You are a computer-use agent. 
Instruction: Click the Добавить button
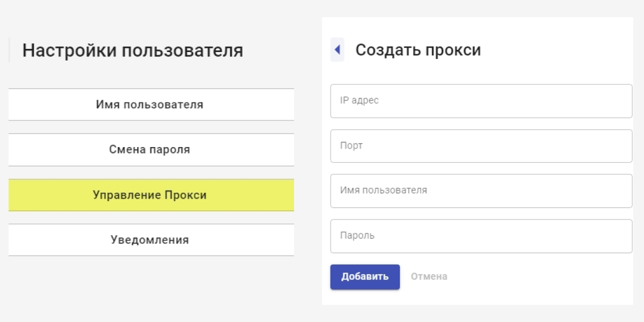point(365,277)
